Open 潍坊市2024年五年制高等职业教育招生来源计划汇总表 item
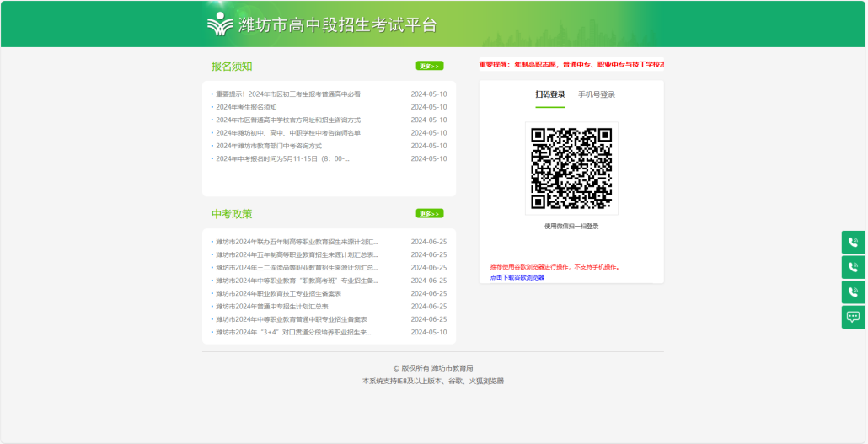 297,254
